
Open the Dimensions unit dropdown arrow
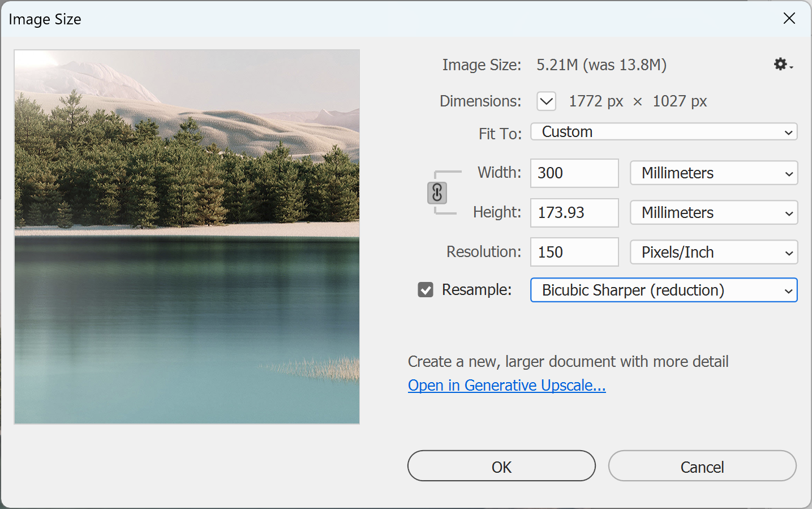coord(546,101)
